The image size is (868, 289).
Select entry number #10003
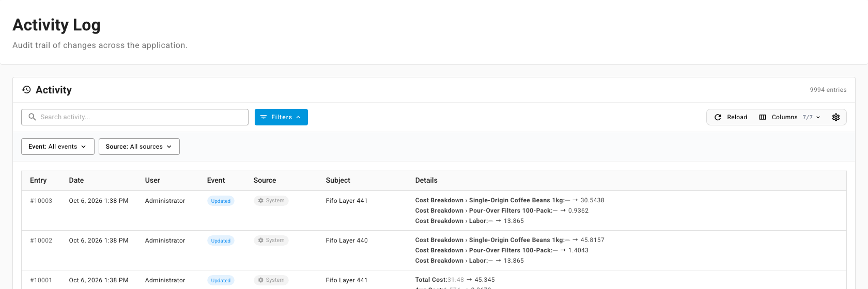pyautogui.click(x=41, y=201)
